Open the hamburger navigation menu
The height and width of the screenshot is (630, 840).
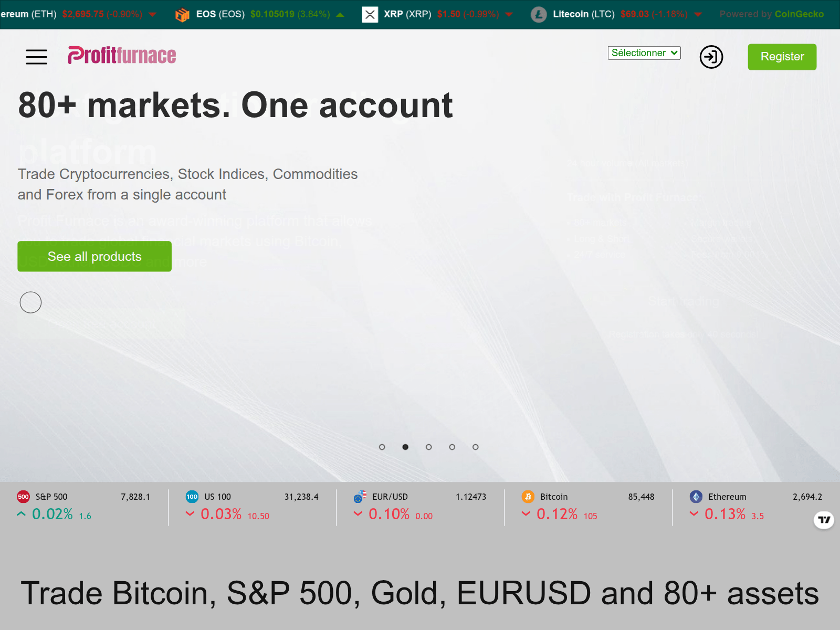click(36, 57)
